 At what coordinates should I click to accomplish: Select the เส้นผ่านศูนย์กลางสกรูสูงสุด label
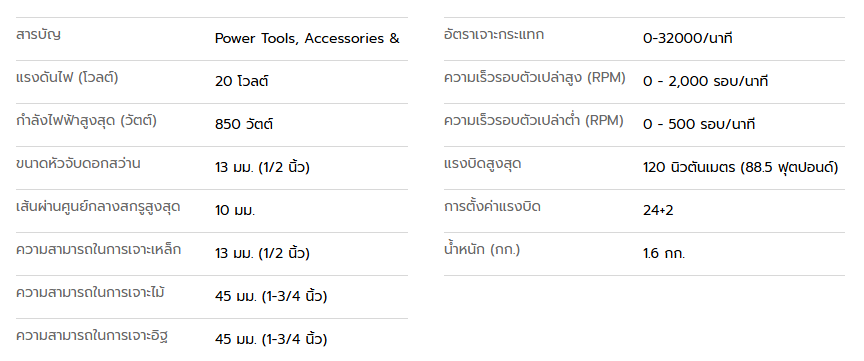pos(98,207)
